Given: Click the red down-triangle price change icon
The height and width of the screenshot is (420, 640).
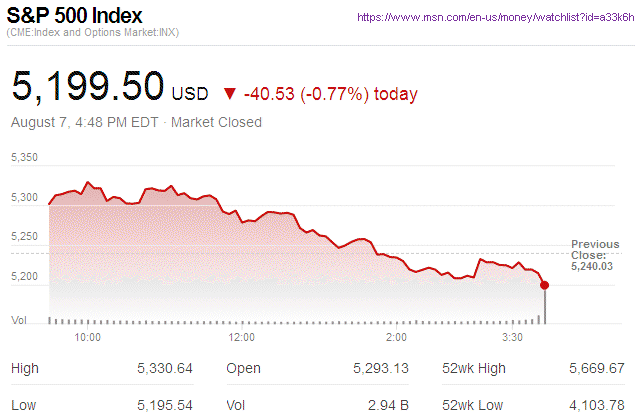Looking at the screenshot, I should pyautogui.click(x=230, y=94).
